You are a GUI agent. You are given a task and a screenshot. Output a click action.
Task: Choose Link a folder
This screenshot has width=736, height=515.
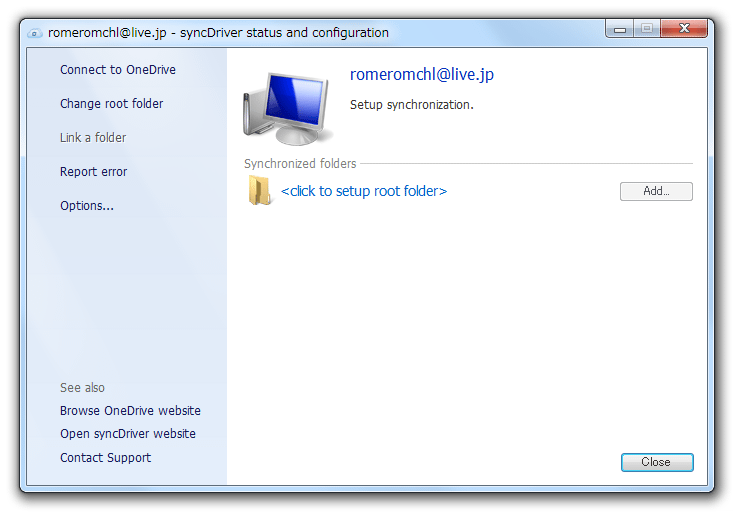pyautogui.click(x=93, y=138)
